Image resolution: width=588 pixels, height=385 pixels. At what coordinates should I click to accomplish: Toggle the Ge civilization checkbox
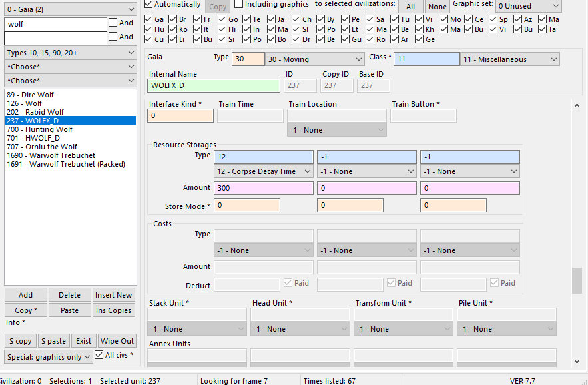point(420,39)
